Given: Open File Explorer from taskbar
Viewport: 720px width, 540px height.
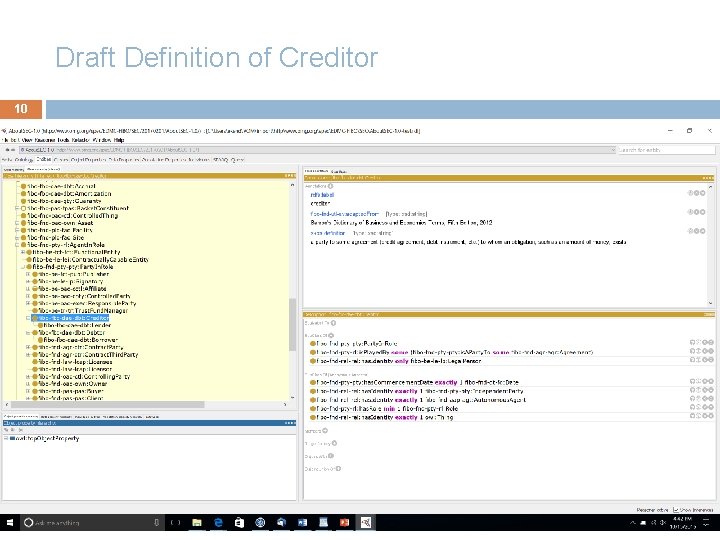Looking at the screenshot, I should point(197,523).
